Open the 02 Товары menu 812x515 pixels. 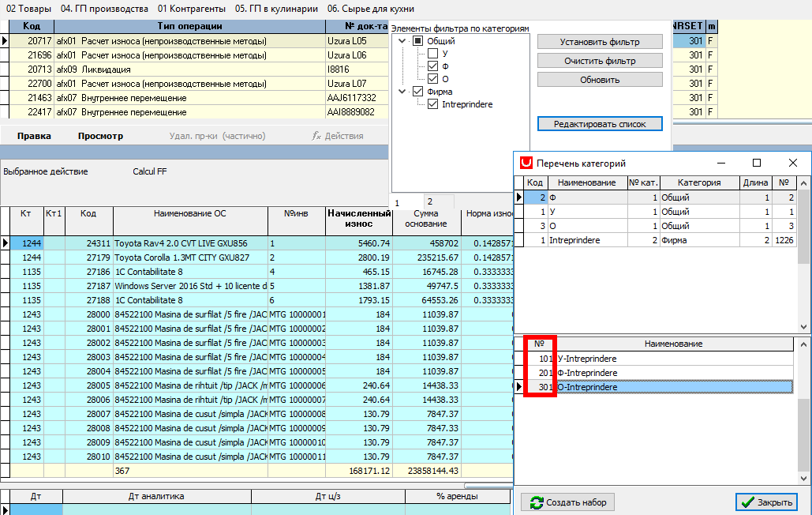point(28,9)
